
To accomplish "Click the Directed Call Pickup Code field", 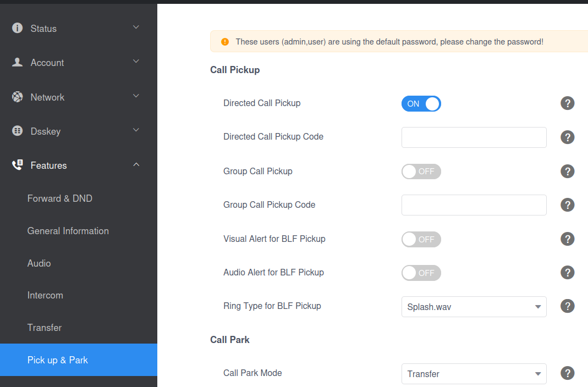I will tap(474, 137).
